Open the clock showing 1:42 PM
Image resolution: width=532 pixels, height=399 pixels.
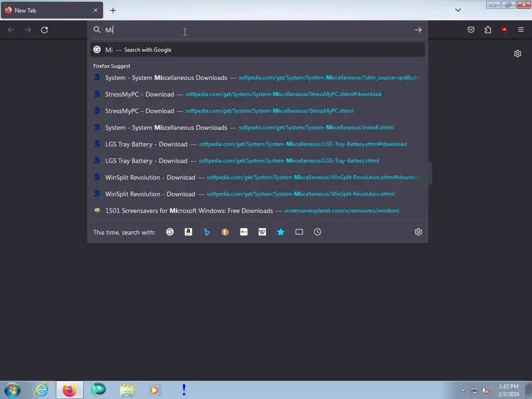point(508,390)
